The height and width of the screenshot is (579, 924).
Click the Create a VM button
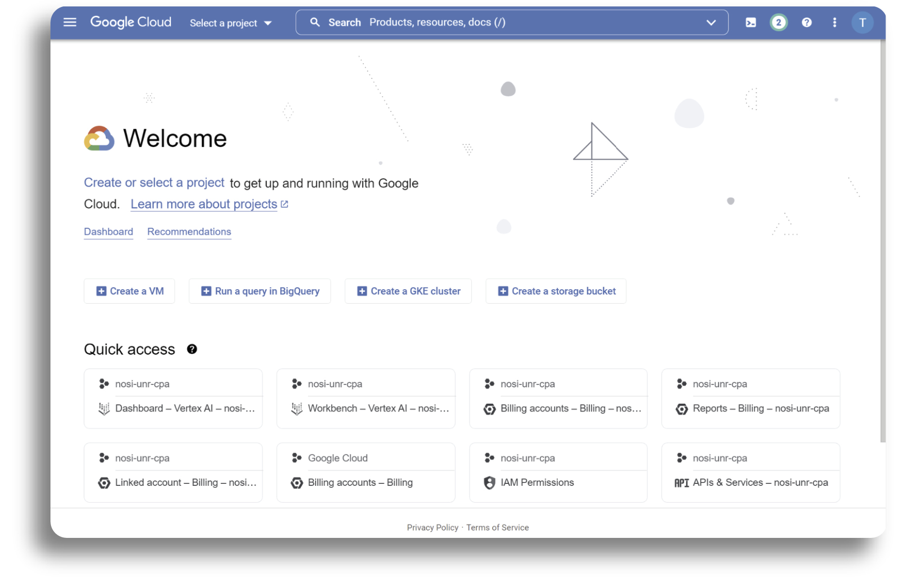pos(129,291)
